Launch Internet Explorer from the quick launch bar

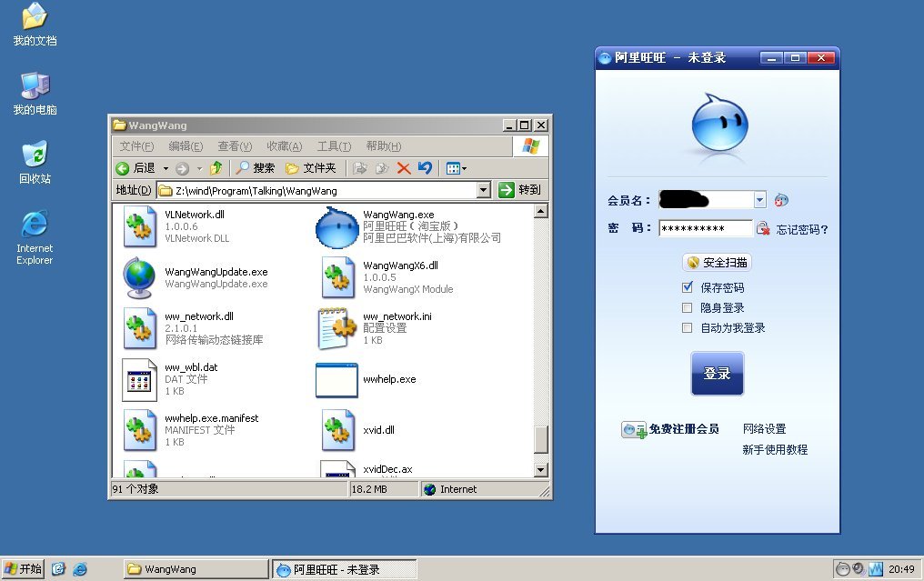[80, 568]
